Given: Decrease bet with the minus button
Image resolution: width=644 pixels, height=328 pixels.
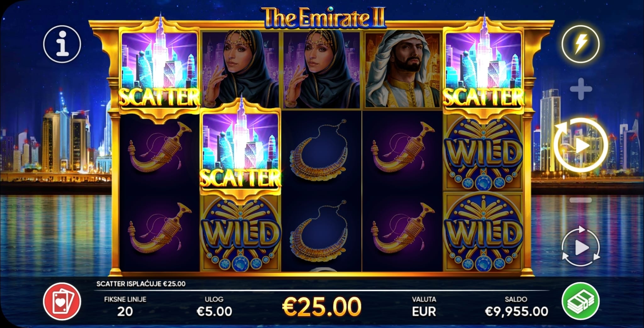Looking at the screenshot, I should click(x=581, y=200).
